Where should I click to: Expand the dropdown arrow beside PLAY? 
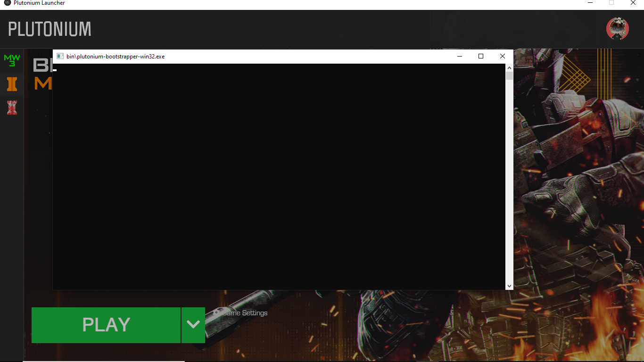(193, 325)
